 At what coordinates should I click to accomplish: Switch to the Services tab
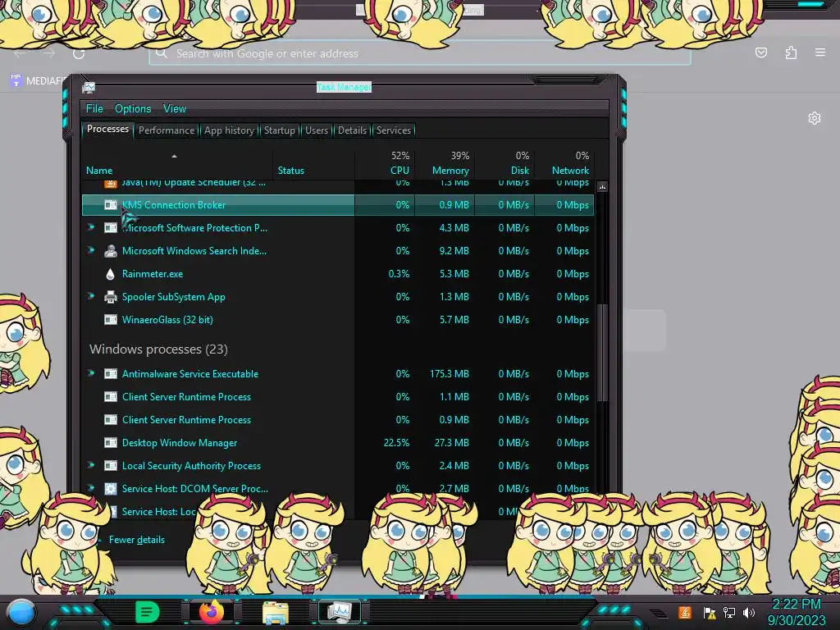393,130
